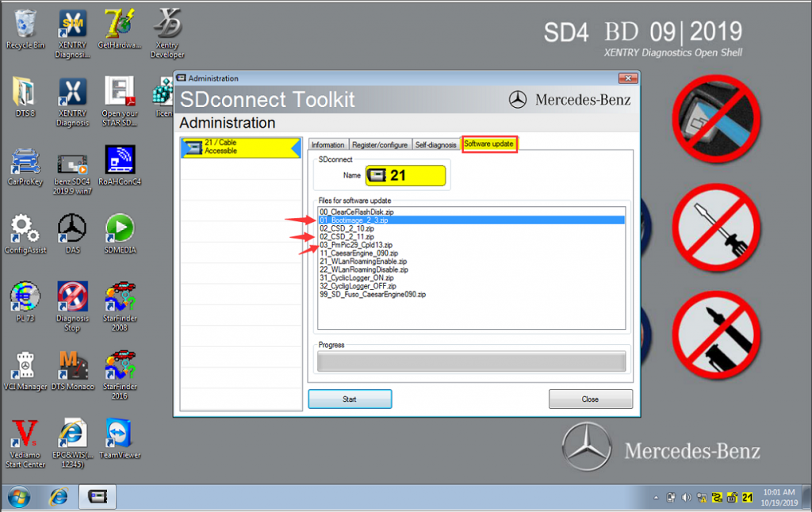Click the Start button to begin update
The image size is (812, 512).
[350, 399]
